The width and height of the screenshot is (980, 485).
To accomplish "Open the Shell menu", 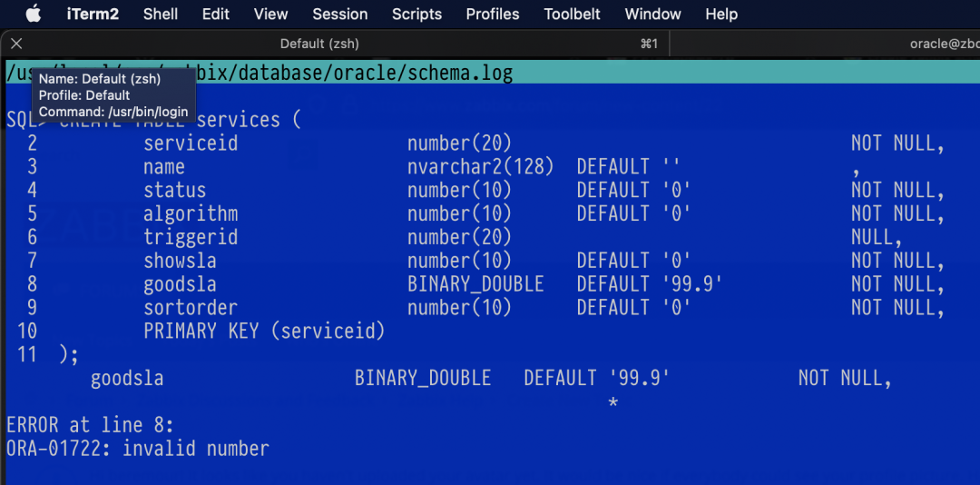I will click(161, 14).
